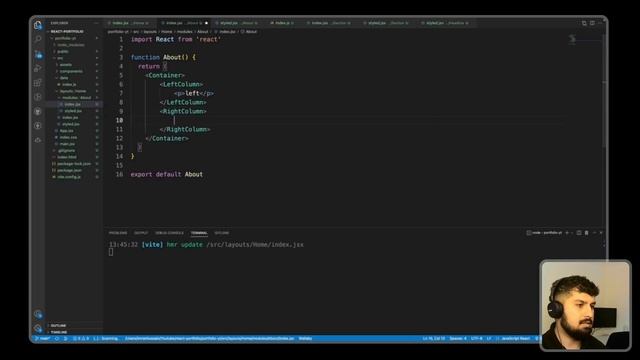Open the Source Control view with badge
This screenshot has width=640, height=360.
coord(38,54)
